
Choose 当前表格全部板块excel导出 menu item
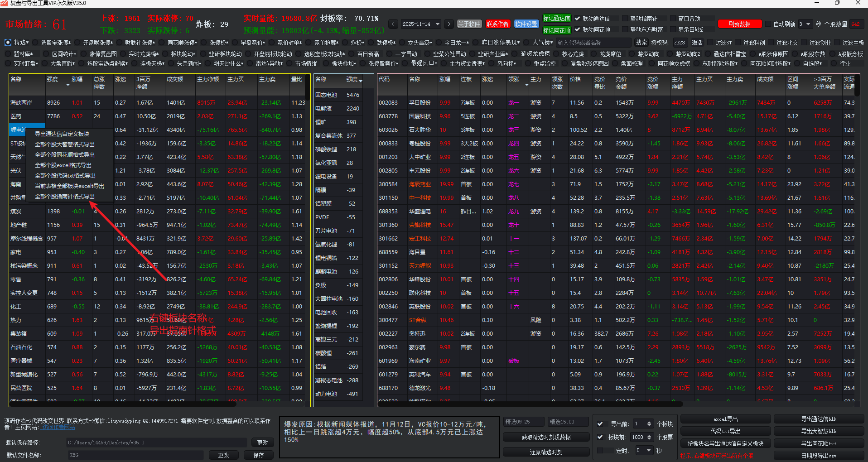pos(69,186)
